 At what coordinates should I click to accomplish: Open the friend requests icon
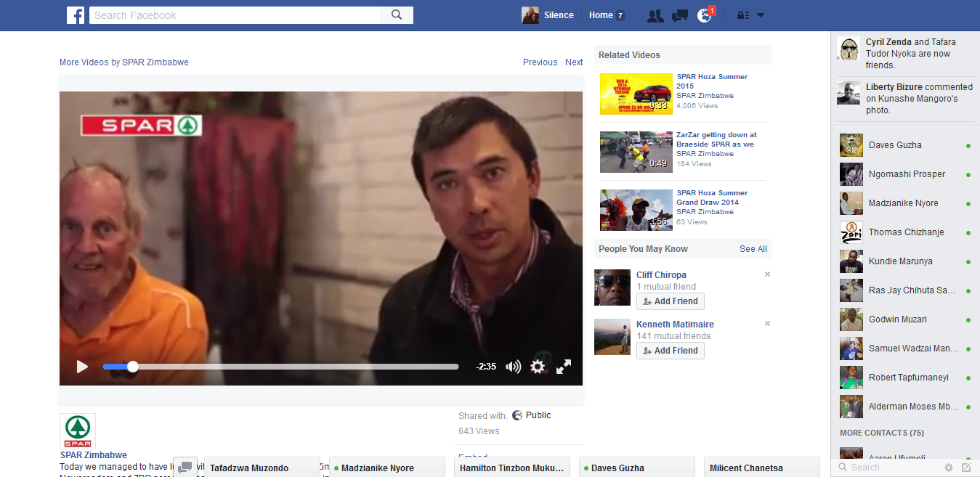tap(655, 15)
